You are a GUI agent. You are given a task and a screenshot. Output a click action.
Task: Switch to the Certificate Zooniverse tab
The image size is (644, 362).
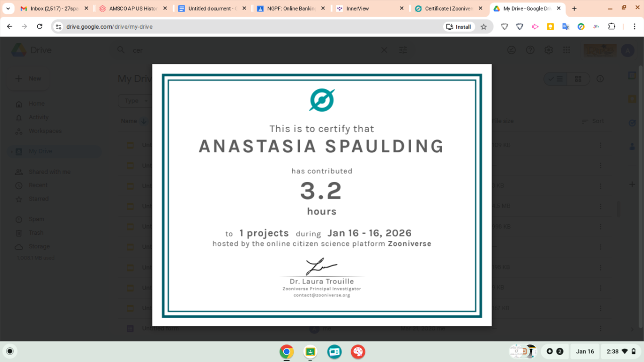(x=448, y=9)
